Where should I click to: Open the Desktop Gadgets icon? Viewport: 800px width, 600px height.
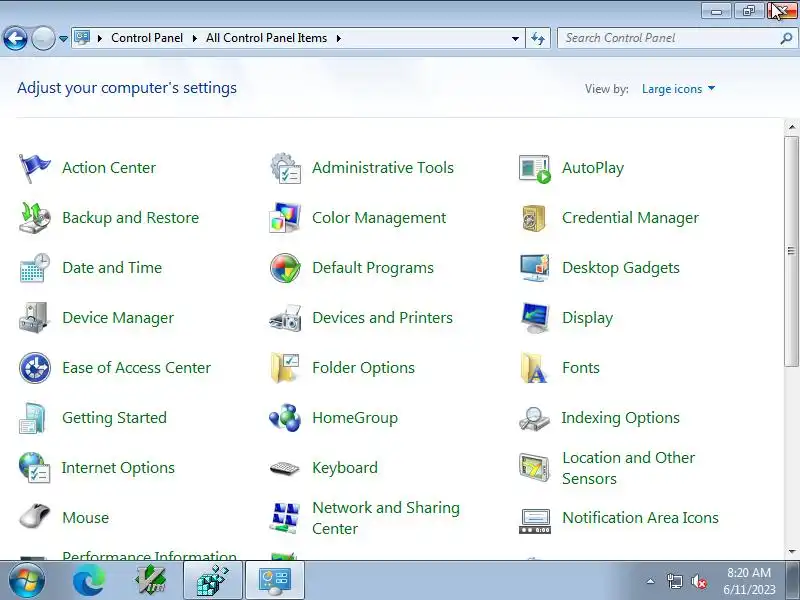pos(534,268)
